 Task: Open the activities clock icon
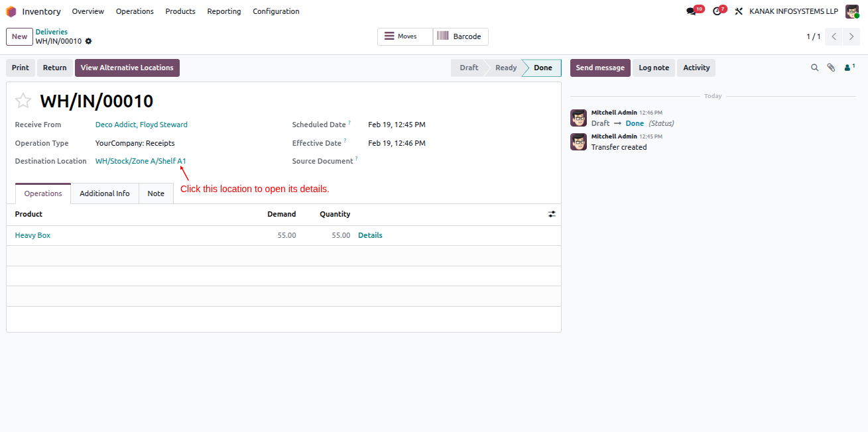pyautogui.click(x=717, y=11)
